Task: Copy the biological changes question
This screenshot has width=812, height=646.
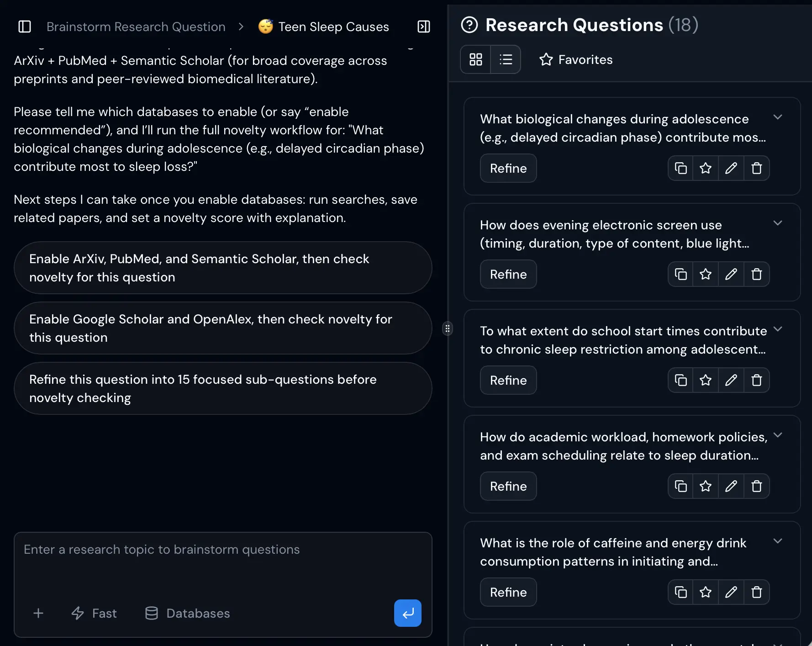Action: click(680, 168)
